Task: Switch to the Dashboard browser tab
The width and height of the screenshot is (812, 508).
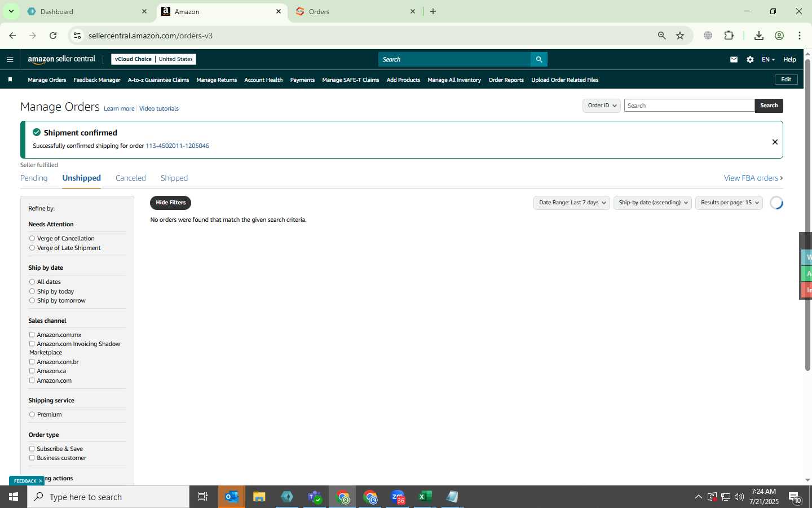Action: tap(87, 11)
